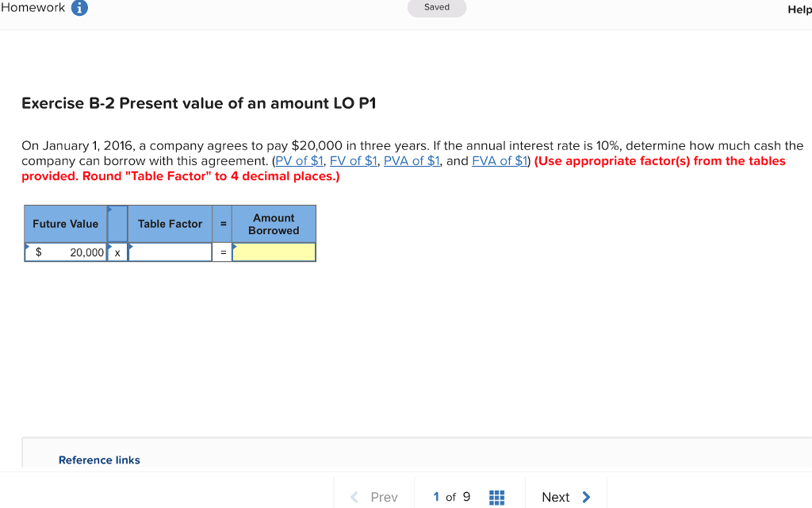812x508 pixels.
Task: Open the PV of $1 table
Action: (299, 160)
